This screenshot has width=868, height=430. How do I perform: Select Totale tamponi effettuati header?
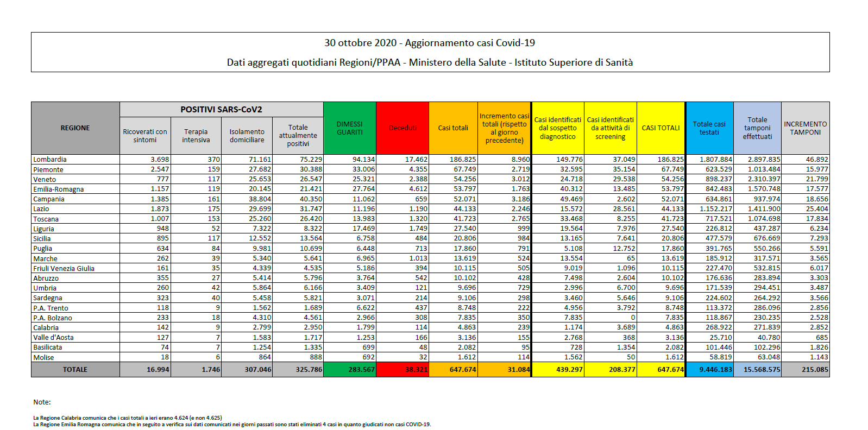point(758,128)
